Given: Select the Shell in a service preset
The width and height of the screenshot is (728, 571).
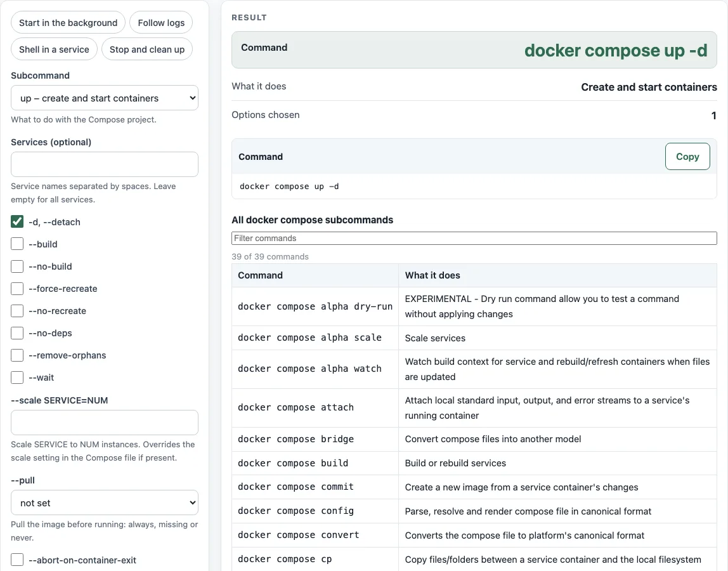Looking at the screenshot, I should [54, 49].
